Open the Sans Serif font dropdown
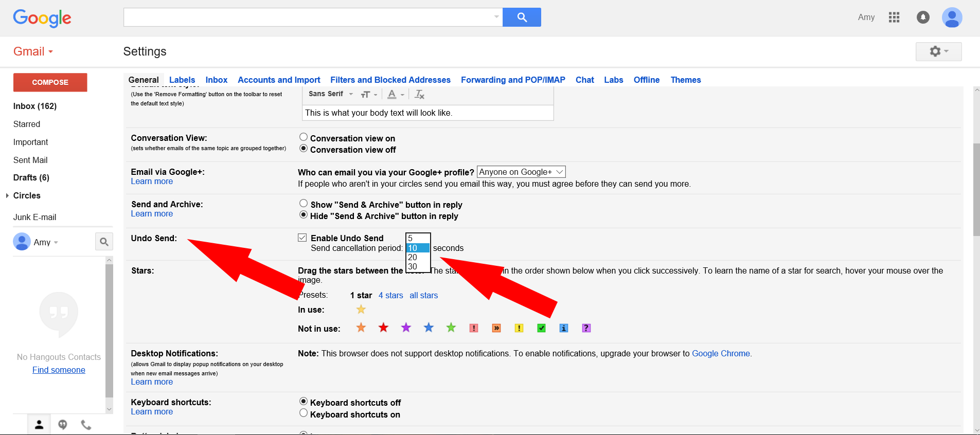Viewport: 980px width, 435px height. [x=331, y=94]
